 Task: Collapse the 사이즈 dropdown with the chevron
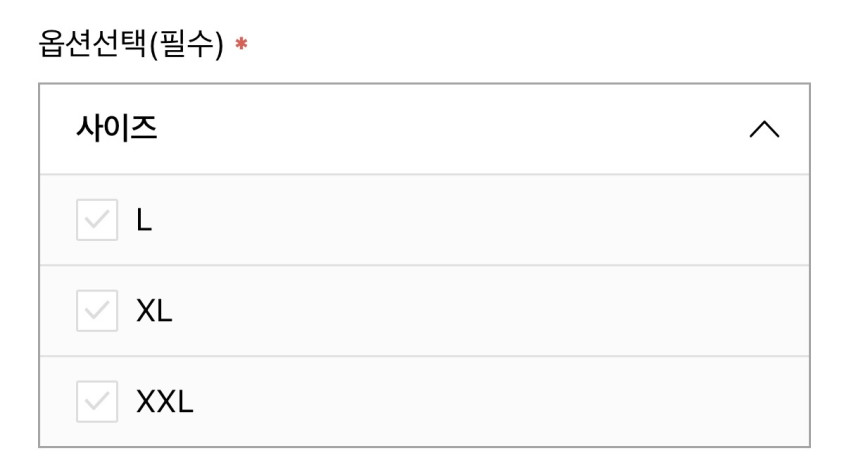click(764, 130)
